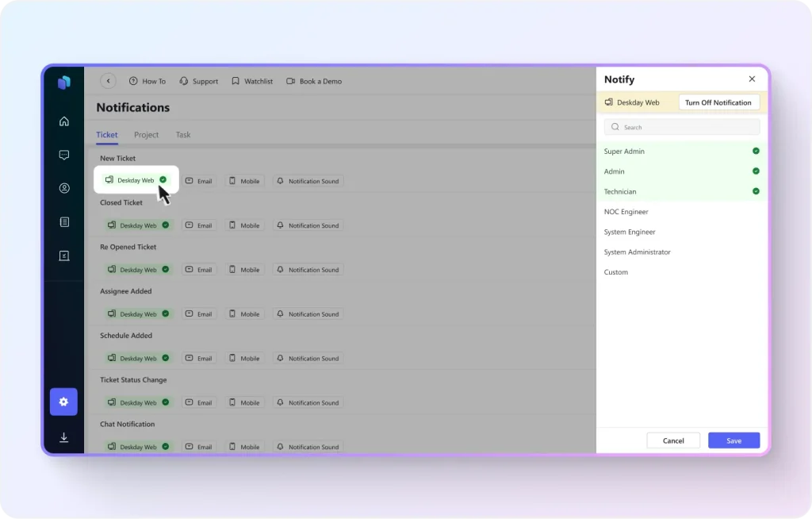Click the Search field in Notify panel
Screen dimensions: 812x519
pyautogui.click(x=682, y=127)
